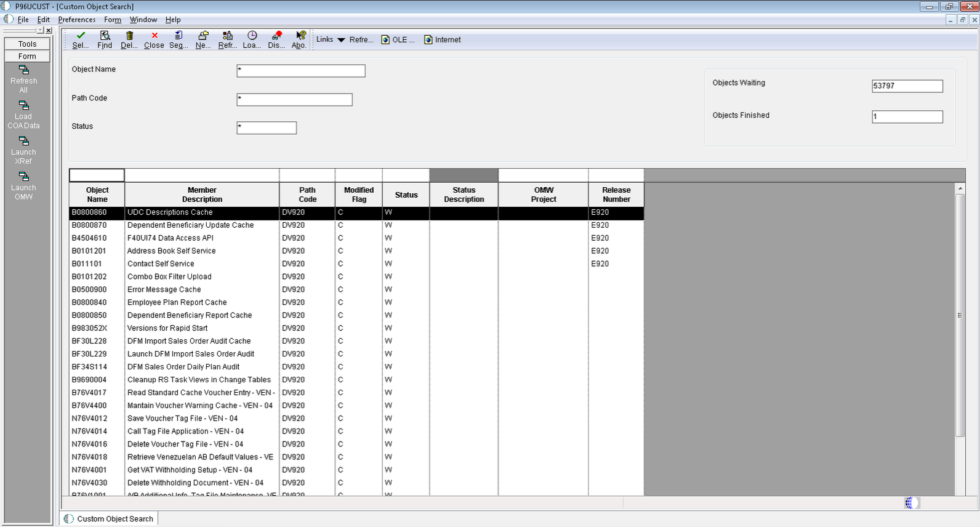Image resolution: width=980 pixels, height=527 pixels.
Task: Click the globe icon in status bar
Action: 912,503
